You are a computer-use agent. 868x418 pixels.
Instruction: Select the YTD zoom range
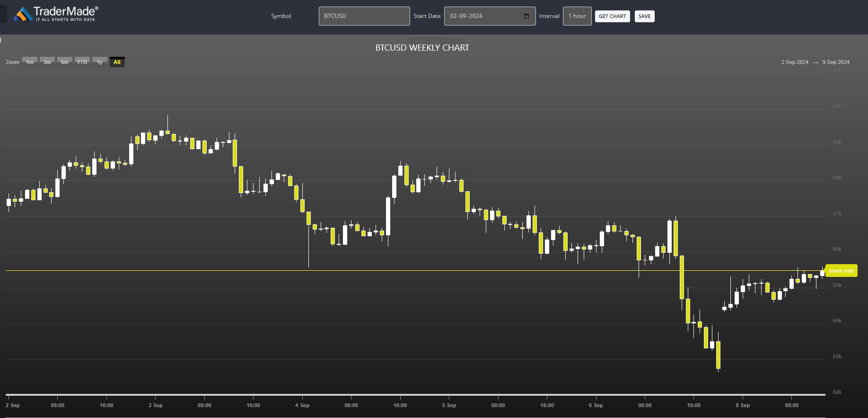(x=82, y=62)
